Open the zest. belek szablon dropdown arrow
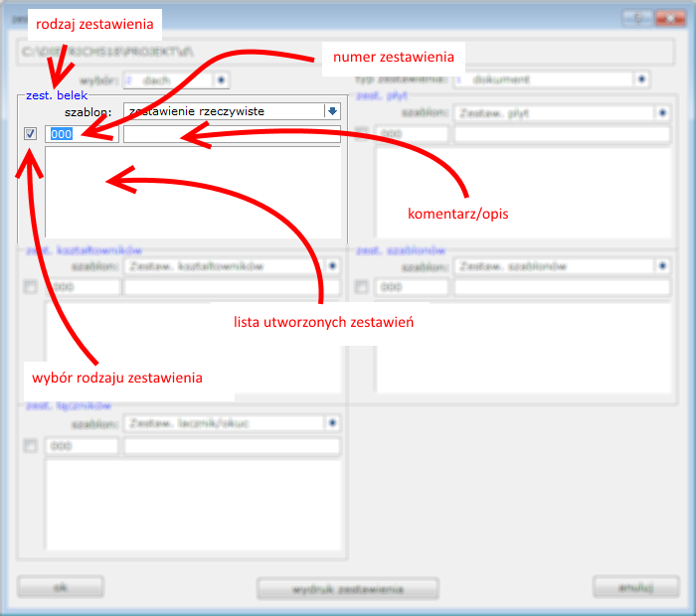The image size is (696, 616). tap(332, 111)
